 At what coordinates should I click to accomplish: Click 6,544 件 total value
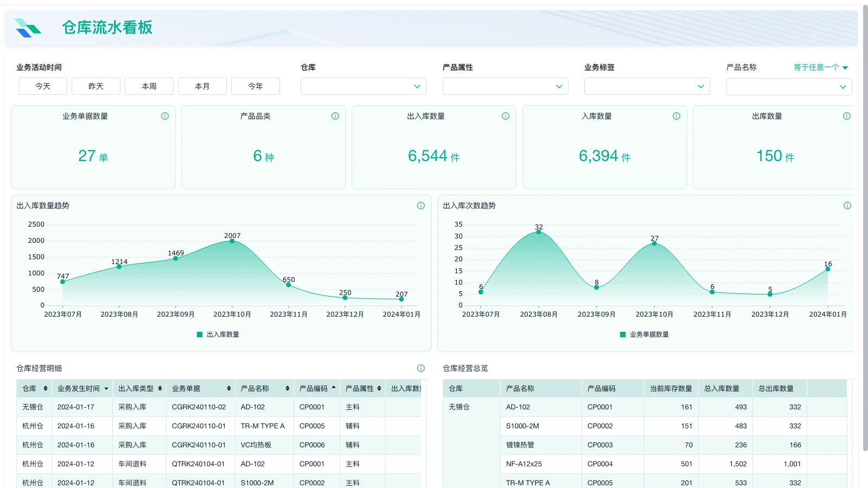434,156
